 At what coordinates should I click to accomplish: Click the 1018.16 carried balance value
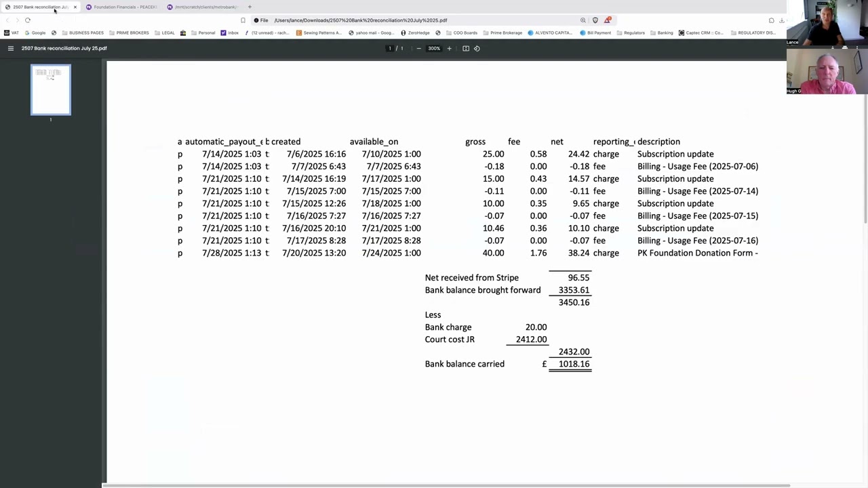574,364
